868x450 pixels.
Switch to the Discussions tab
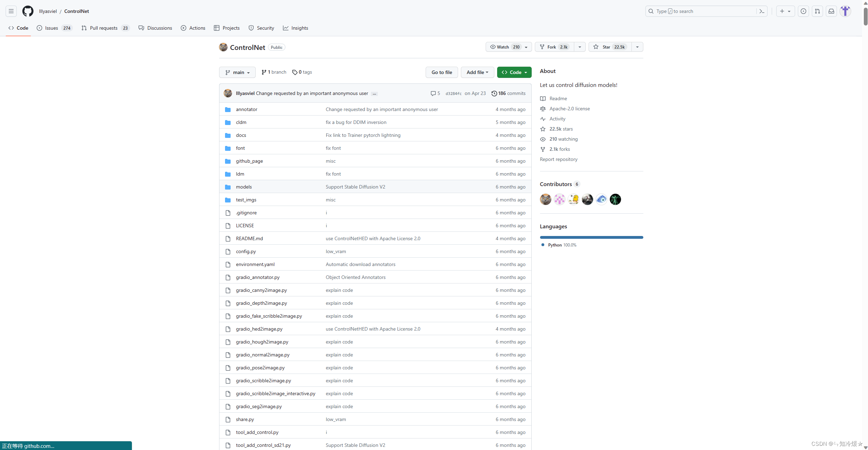click(155, 28)
